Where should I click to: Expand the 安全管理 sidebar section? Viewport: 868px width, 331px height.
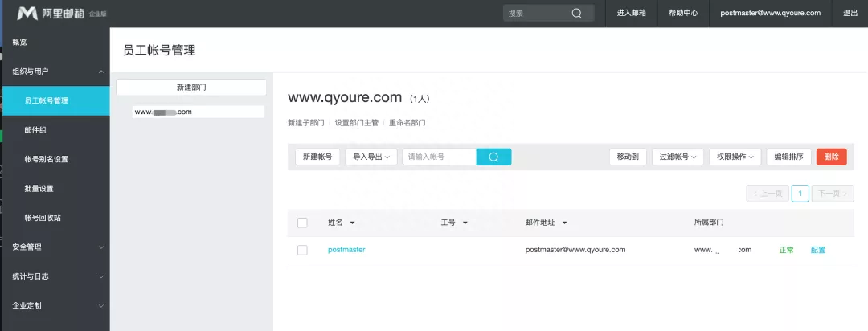coord(100,247)
